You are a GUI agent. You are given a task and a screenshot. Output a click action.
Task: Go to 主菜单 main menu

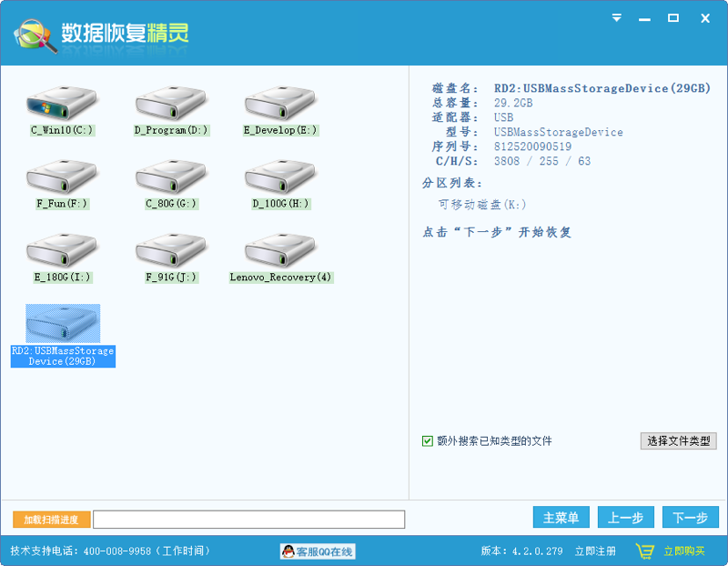point(561,517)
